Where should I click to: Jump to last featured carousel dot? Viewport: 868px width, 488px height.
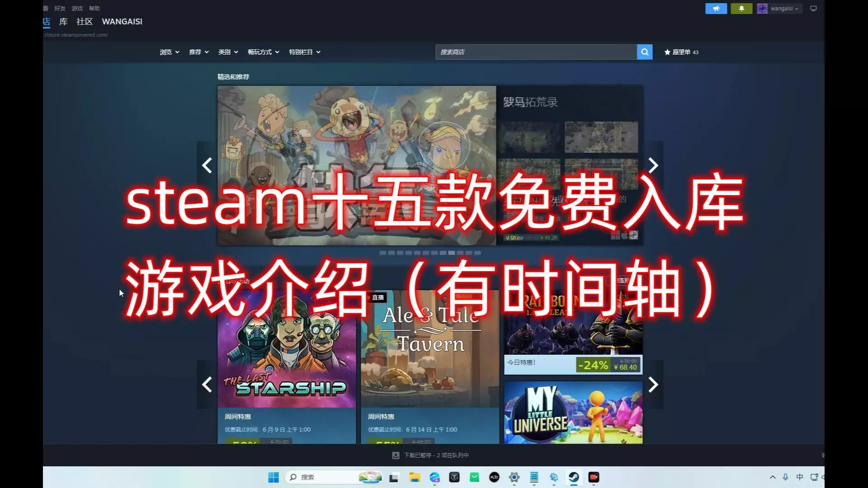pos(477,253)
